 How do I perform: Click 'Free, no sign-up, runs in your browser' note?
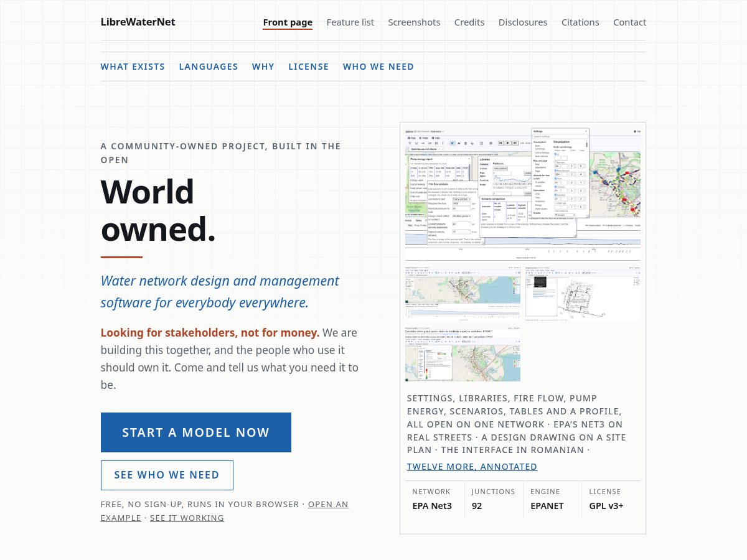pos(200,504)
